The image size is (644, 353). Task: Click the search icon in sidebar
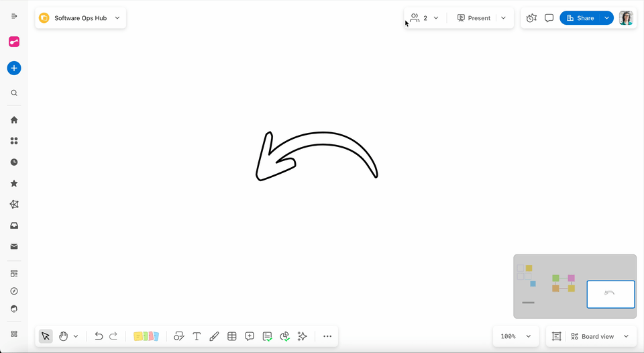14,93
